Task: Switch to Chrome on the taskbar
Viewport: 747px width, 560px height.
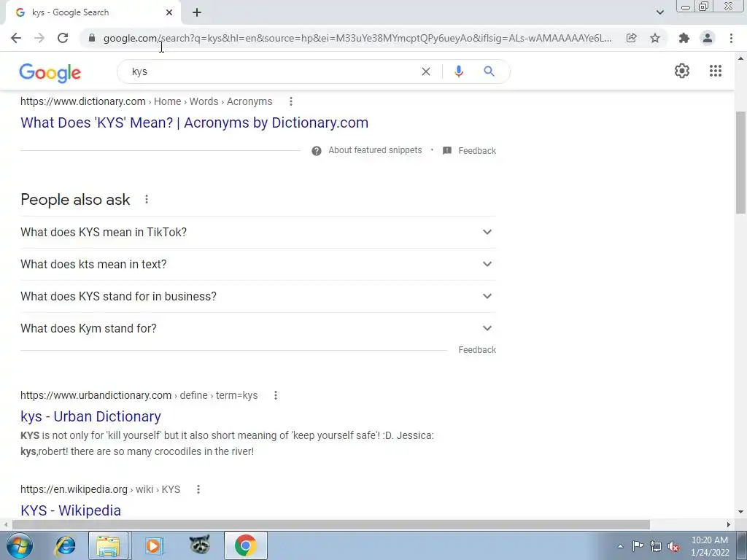Action: tap(245, 545)
